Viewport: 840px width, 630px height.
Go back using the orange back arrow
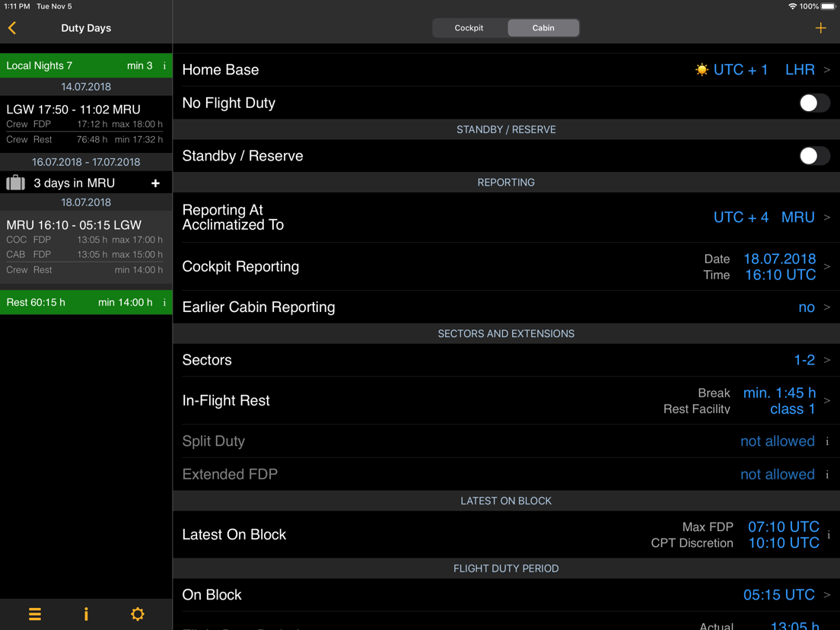click(12, 28)
